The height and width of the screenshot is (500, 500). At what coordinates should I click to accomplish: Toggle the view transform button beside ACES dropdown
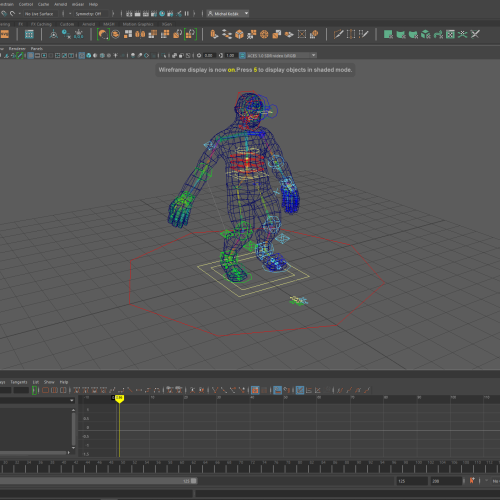(242, 55)
